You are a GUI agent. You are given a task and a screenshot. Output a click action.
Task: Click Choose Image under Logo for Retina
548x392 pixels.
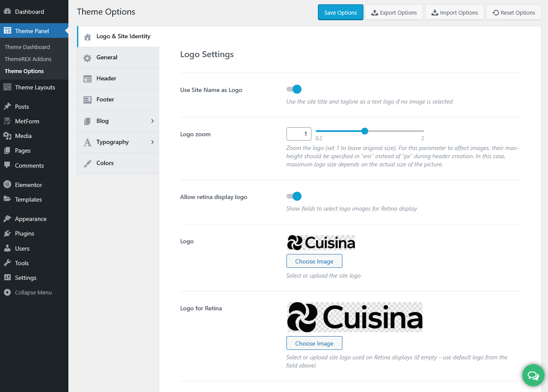click(x=314, y=343)
